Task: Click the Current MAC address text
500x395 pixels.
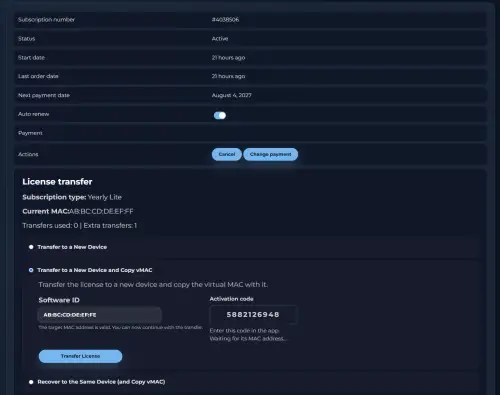Action: [x=78, y=211]
